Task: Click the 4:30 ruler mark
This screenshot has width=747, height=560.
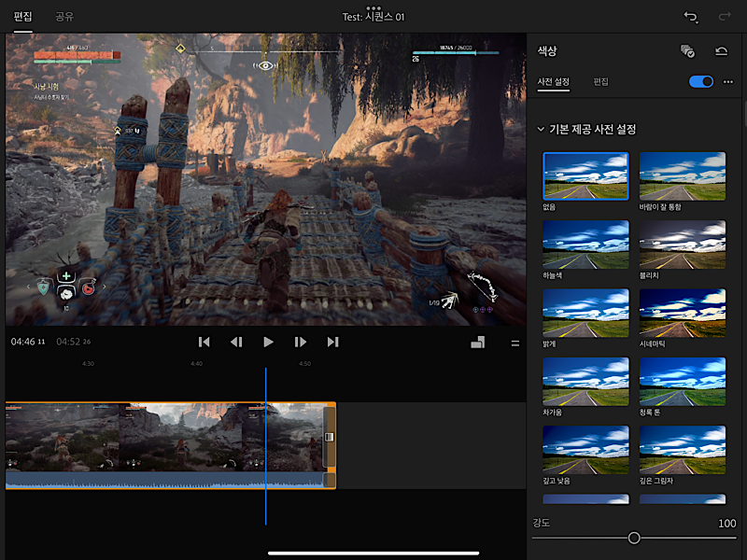Action: pyautogui.click(x=88, y=363)
